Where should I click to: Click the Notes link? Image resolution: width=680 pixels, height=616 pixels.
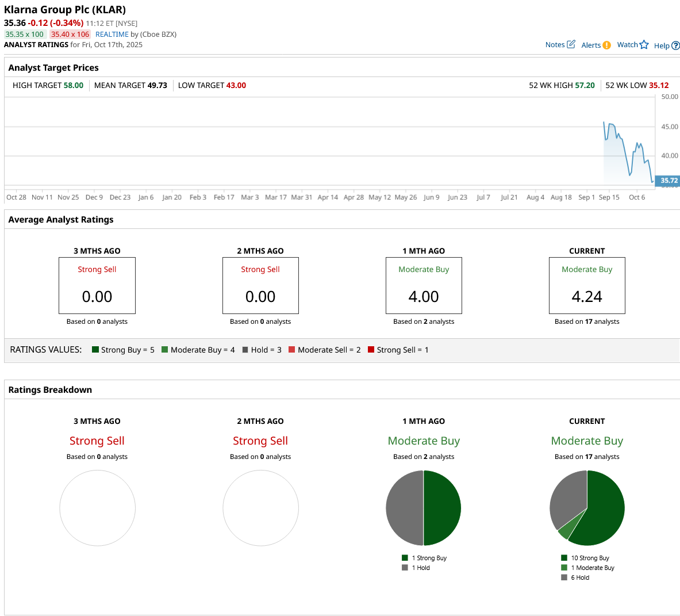(x=555, y=45)
